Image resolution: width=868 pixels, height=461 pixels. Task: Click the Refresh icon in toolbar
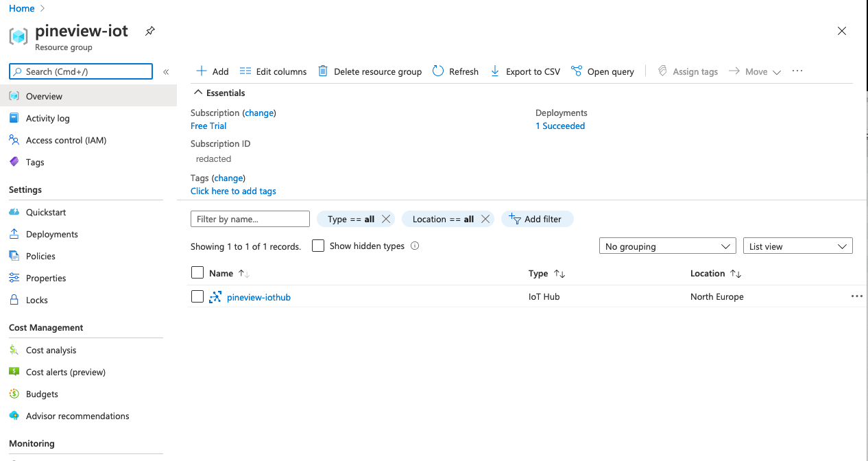(438, 71)
